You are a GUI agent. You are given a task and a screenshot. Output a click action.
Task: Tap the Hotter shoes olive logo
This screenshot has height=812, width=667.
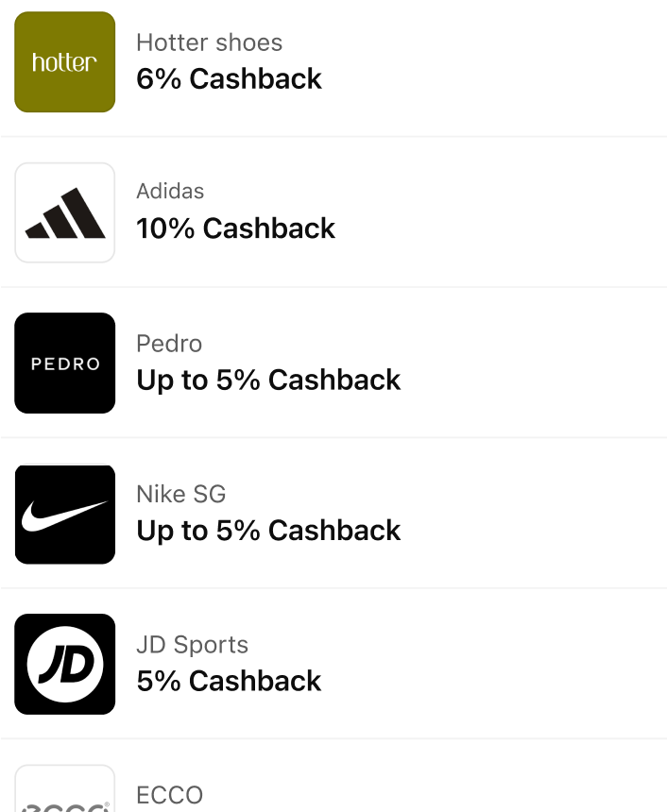64,62
